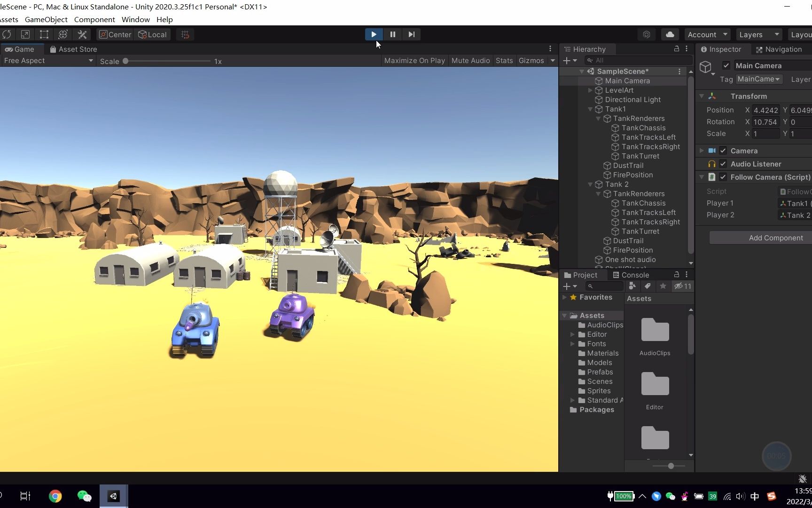Filter Project search by type icon
The image size is (812, 508).
632,286
